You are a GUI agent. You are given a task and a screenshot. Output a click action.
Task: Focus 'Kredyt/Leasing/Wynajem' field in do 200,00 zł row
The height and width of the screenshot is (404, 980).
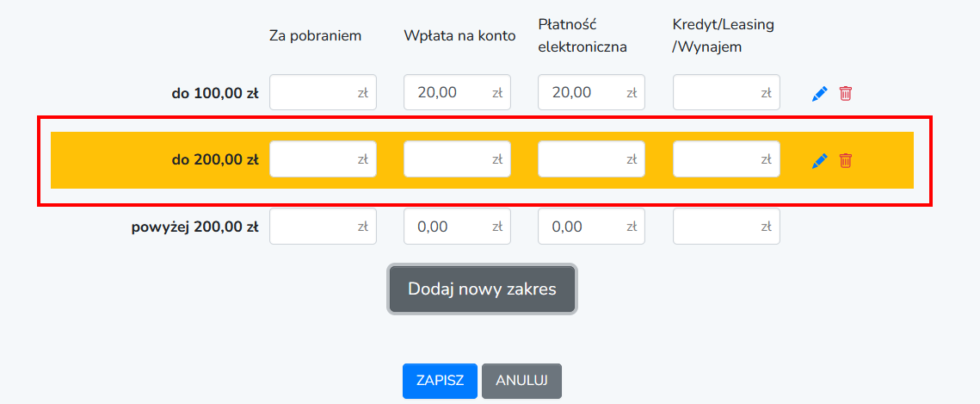click(726, 158)
